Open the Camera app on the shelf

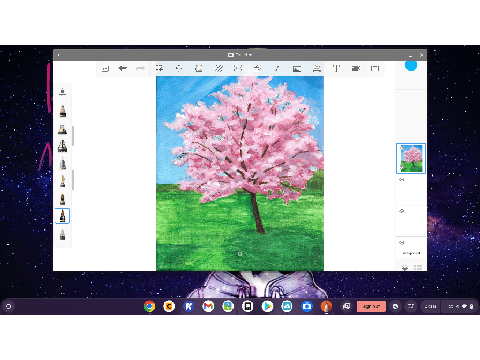[x=307, y=306]
